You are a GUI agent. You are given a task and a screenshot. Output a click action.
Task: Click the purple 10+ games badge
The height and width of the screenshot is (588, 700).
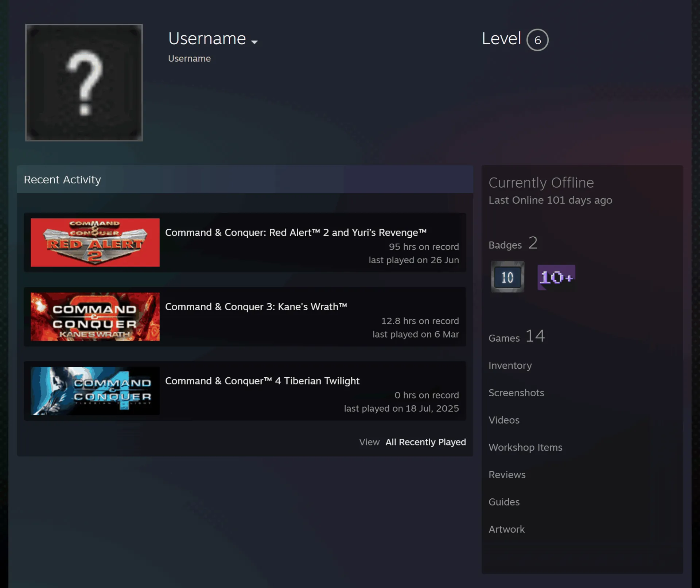point(556,277)
